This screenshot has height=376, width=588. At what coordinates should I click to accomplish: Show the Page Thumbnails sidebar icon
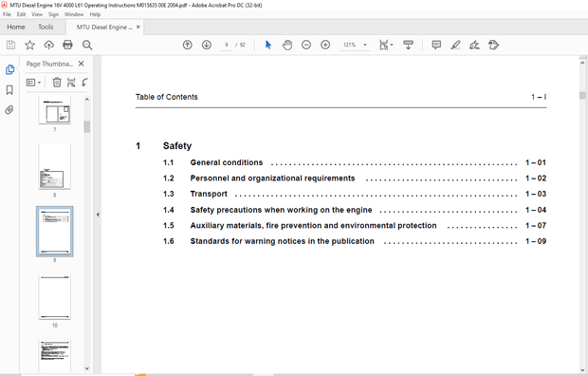point(9,69)
